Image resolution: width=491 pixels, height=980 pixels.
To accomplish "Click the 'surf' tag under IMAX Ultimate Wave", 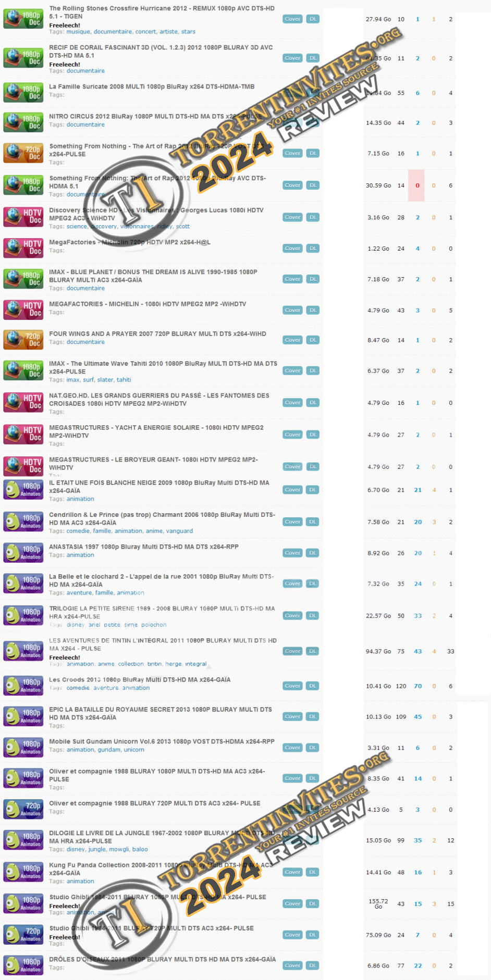I will pyautogui.click(x=88, y=380).
